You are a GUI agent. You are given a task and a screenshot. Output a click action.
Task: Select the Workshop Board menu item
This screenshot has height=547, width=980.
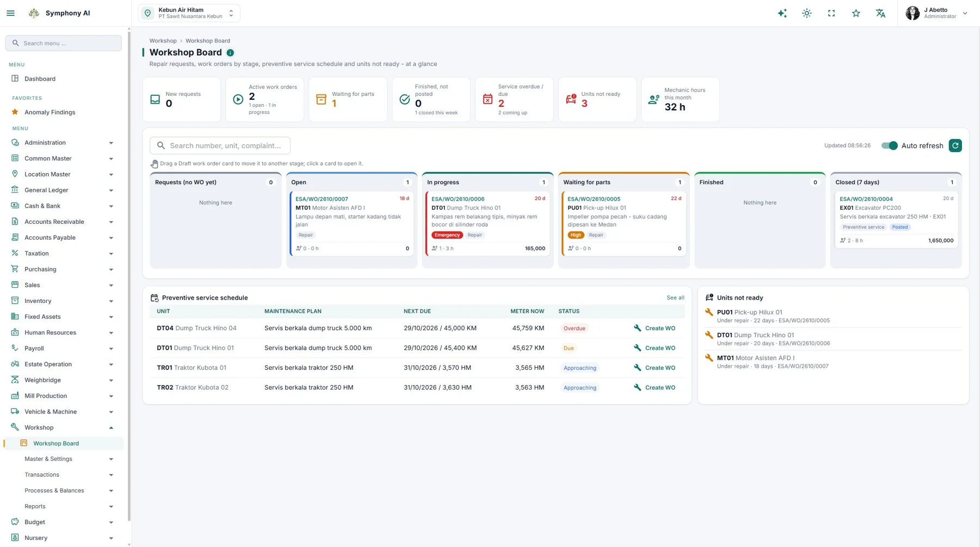[x=64, y=443]
